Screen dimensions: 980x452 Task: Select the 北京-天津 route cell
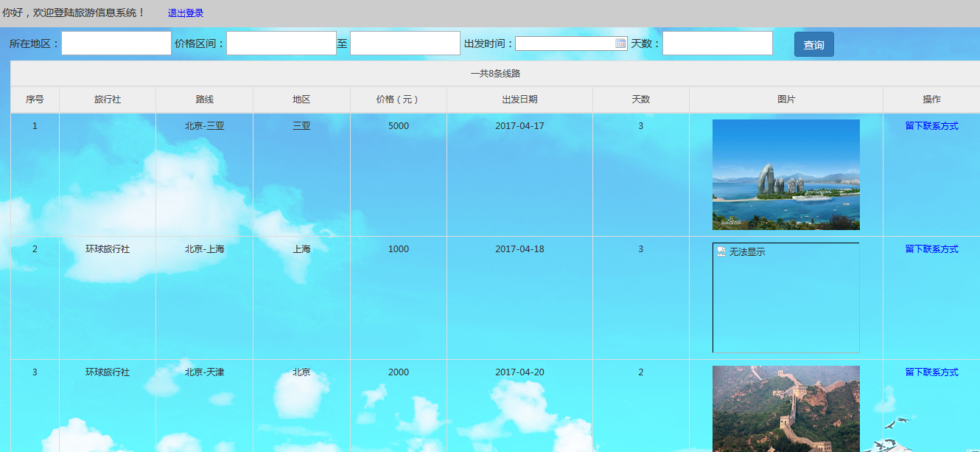pyautogui.click(x=205, y=406)
